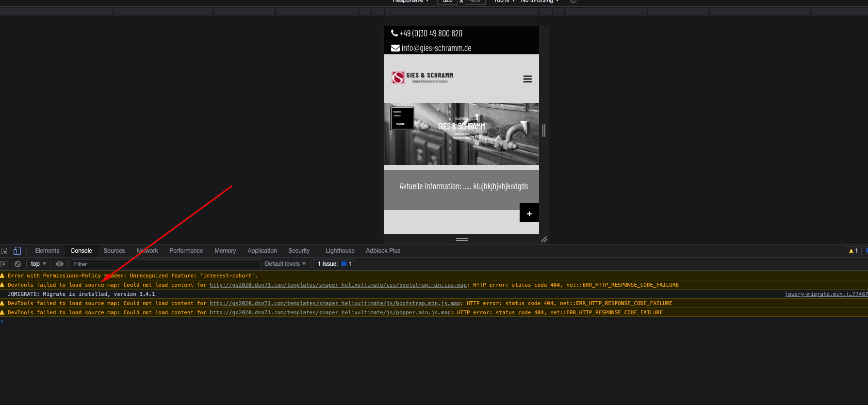Open the Memory tab
This screenshot has width=868, height=405.
click(225, 251)
